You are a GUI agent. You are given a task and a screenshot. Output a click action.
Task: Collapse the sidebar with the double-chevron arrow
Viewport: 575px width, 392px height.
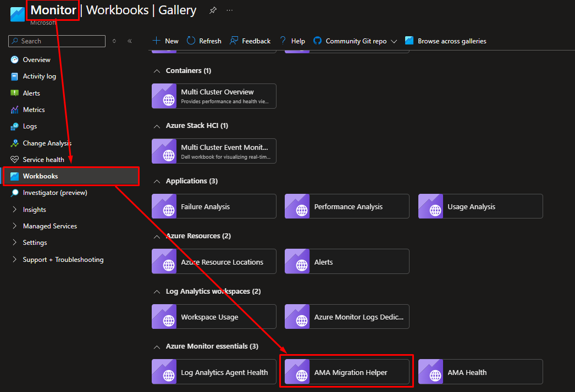[130, 41]
